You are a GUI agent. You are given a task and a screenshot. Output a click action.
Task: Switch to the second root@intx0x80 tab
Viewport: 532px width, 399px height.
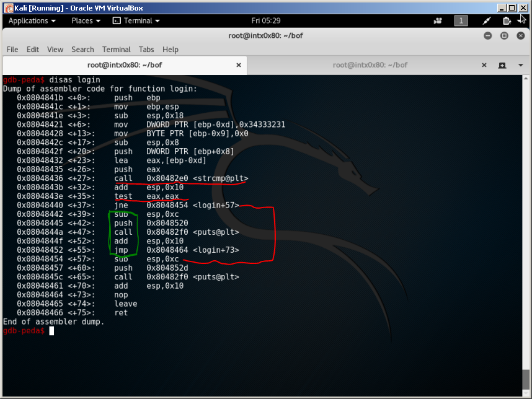[x=370, y=65]
